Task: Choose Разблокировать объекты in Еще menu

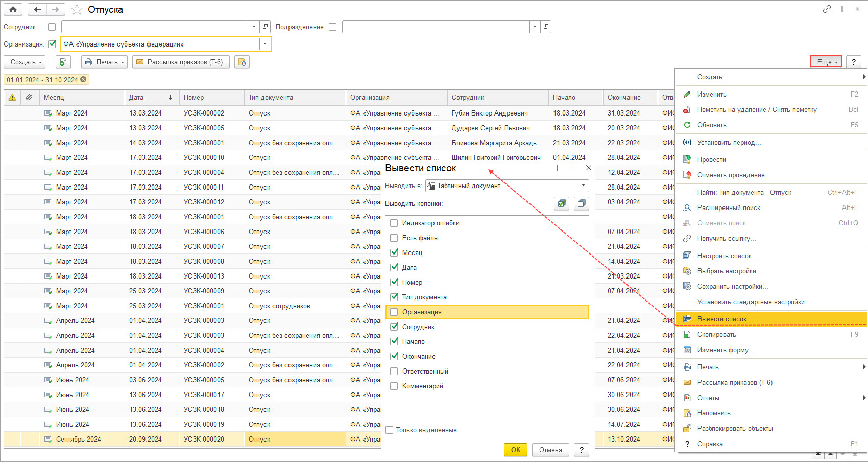Action: point(771,429)
